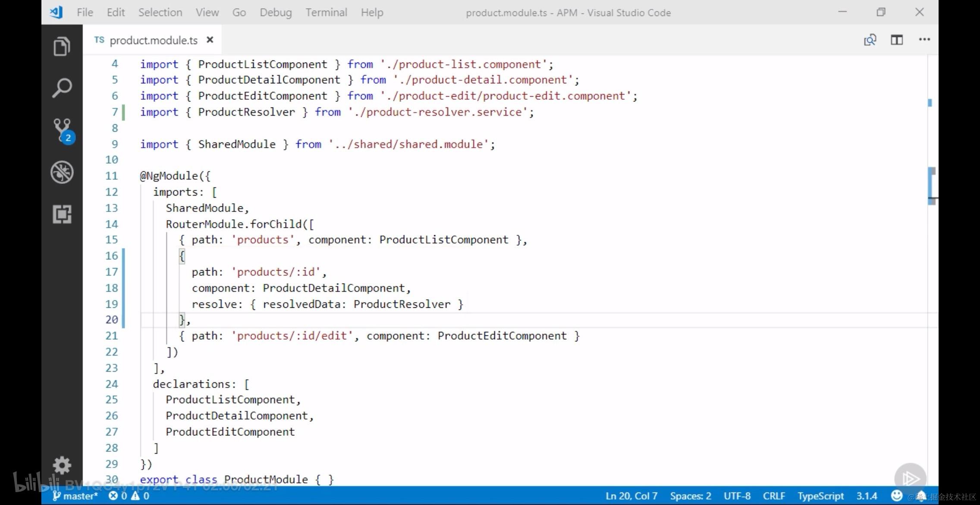This screenshot has height=505, width=980.
Task: Close the product.module.ts tab
Action: point(210,40)
